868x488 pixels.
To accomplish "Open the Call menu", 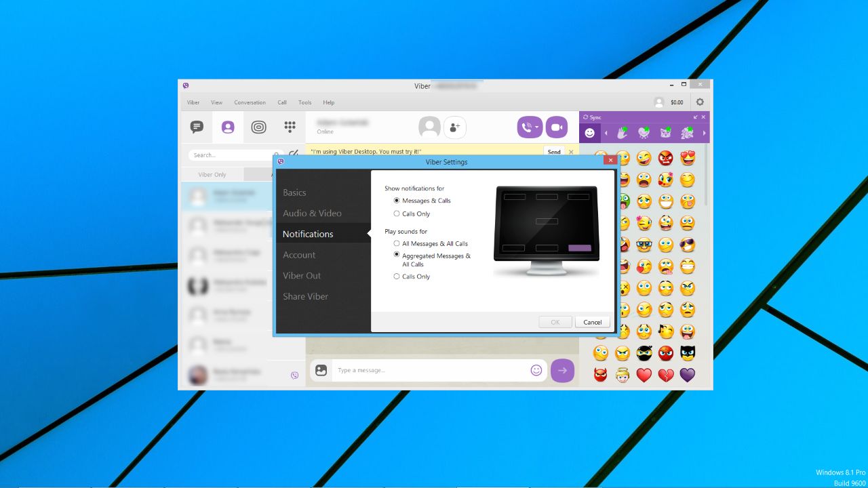I will pyautogui.click(x=282, y=102).
